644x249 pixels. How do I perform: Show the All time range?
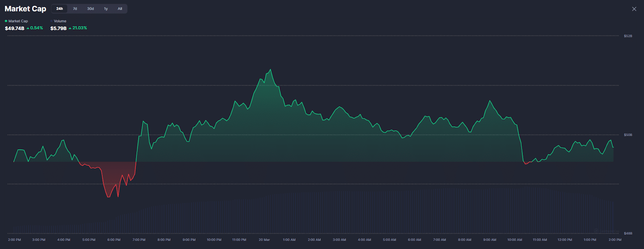(x=120, y=9)
